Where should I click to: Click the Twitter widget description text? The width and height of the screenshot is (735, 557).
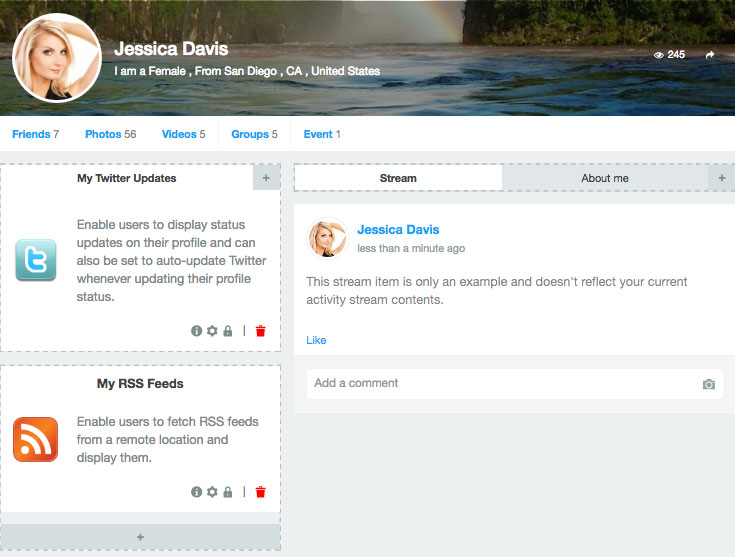[x=172, y=260]
